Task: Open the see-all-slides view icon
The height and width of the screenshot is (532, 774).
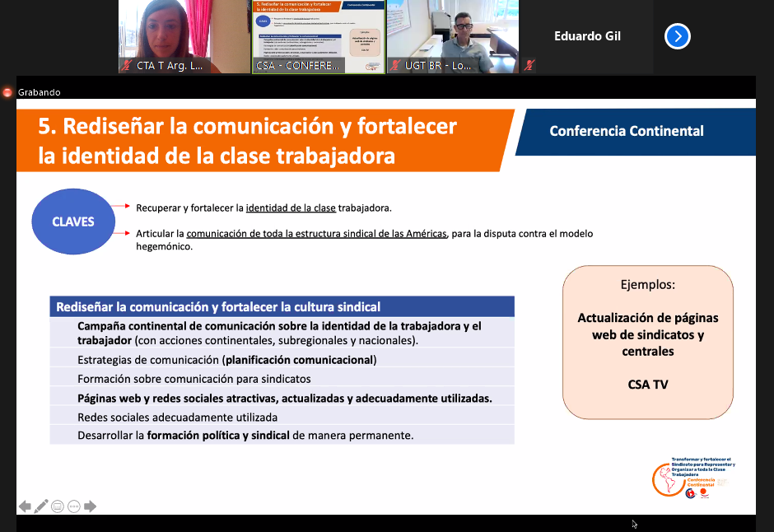Action: (58, 506)
